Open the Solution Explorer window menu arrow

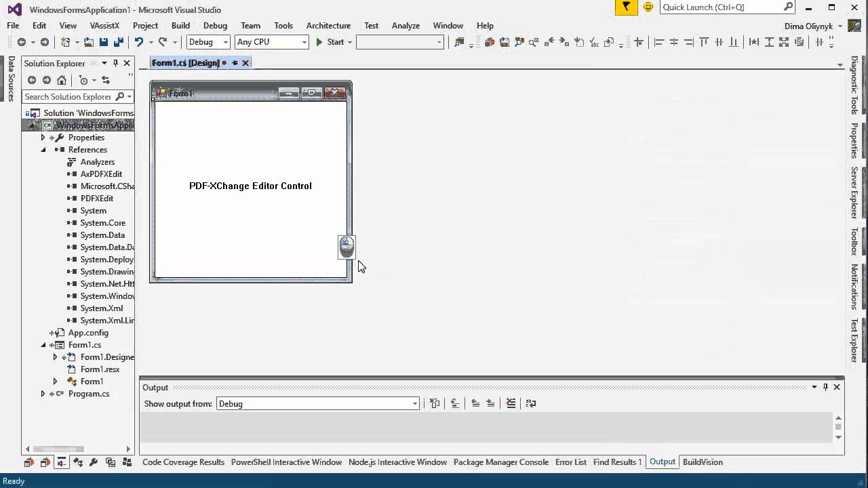pos(104,63)
